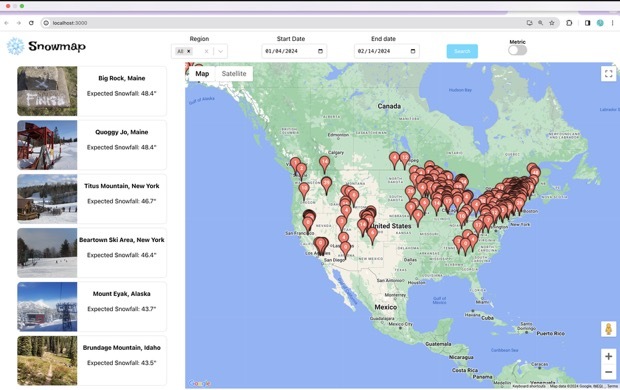The height and width of the screenshot is (390, 620).
Task: Reload the localhost page
Action: click(x=31, y=23)
